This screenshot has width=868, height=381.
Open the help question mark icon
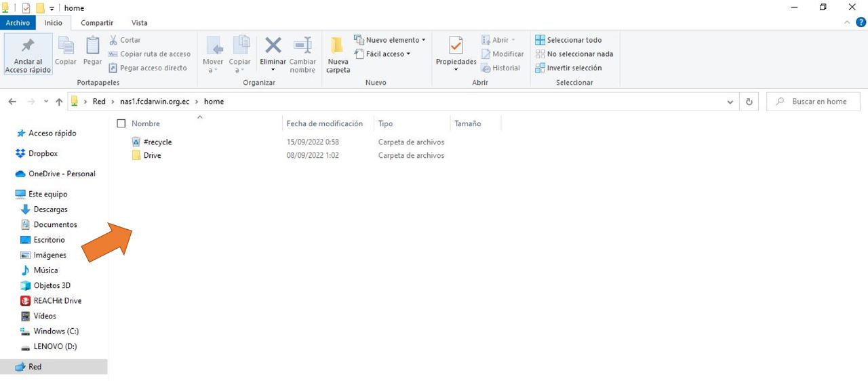coord(861,22)
